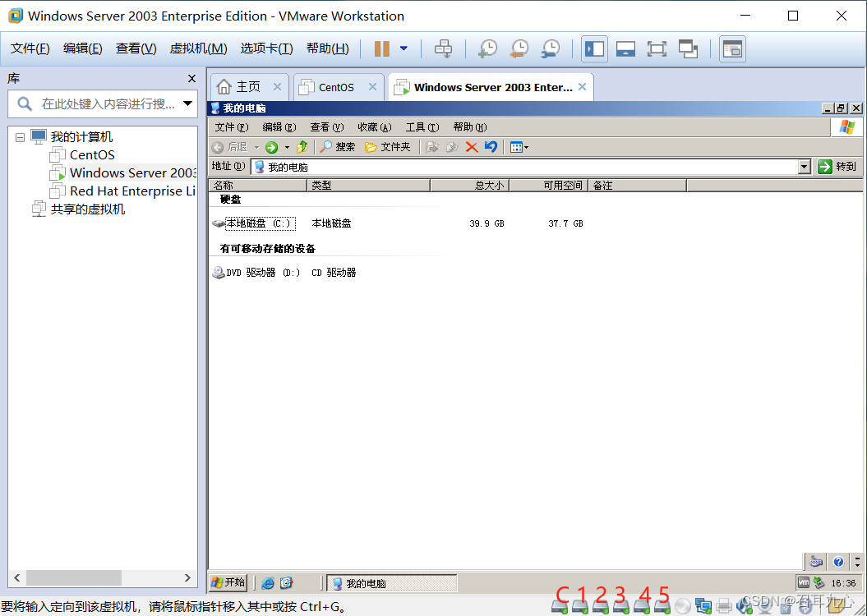Open the 虚拟机(M) menu
Screen dimensions: 867x616
[x=199, y=48]
